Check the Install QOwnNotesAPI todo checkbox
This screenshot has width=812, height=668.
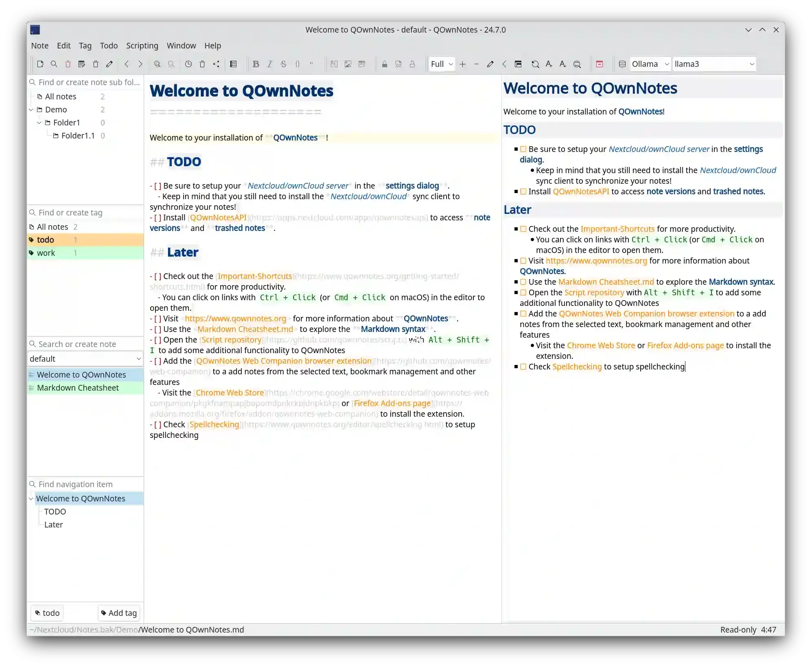(524, 191)
